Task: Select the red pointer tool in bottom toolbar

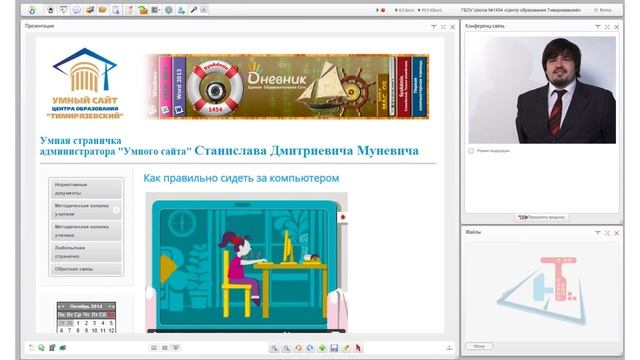Action: tap(358, 348)
